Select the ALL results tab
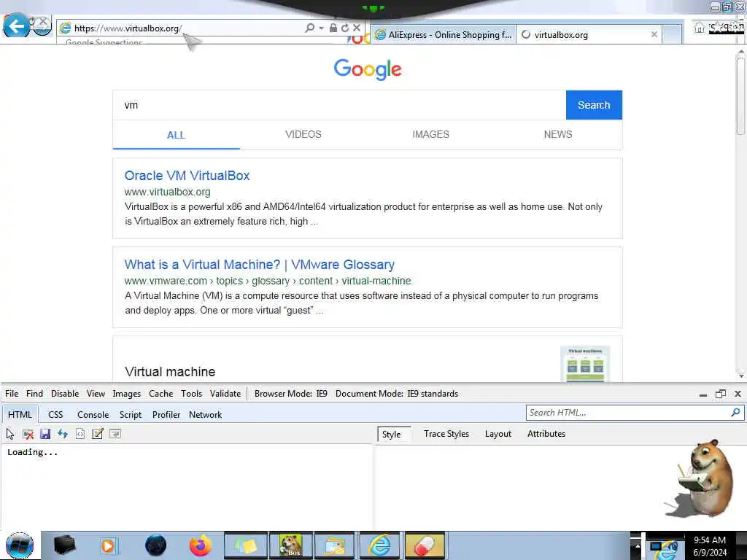The width and height of the screenshot is (747, 560). tap(177, 135)
